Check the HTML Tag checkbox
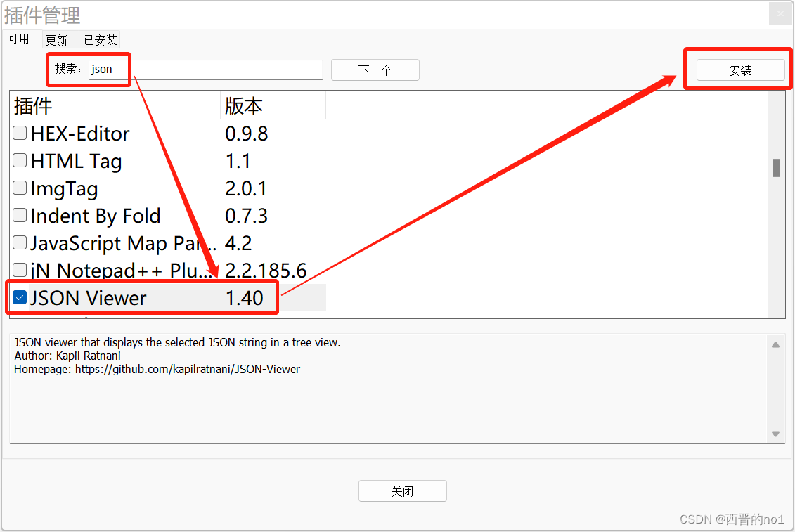 [x=20, y=160]
